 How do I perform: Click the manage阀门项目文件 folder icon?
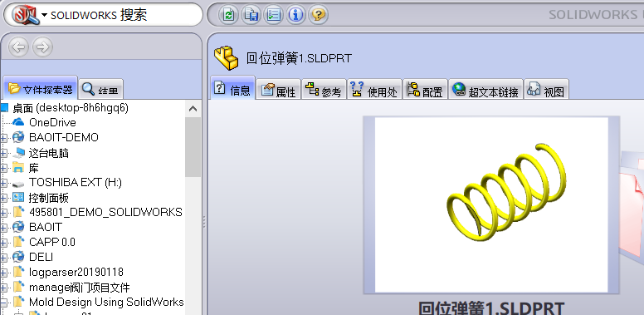click(x=18, y=287)
